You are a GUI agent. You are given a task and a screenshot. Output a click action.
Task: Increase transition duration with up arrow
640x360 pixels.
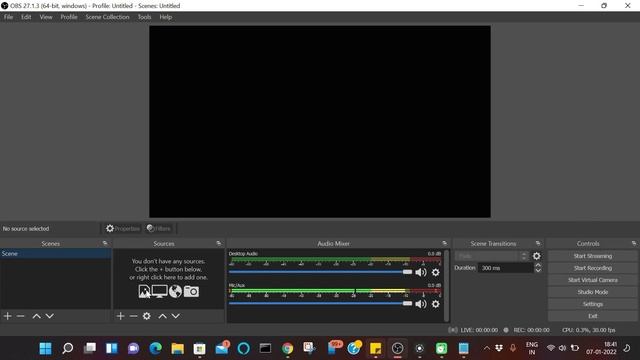click(538, 265)
